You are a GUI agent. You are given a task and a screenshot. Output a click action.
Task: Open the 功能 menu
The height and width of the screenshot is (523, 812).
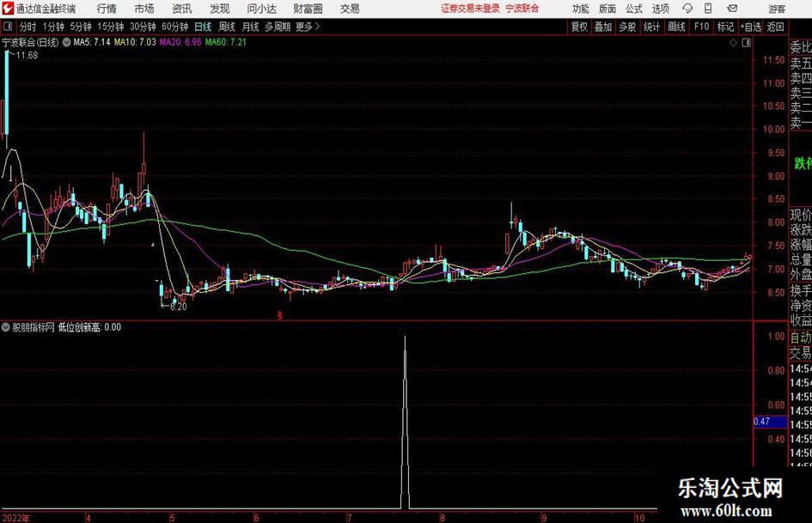[581, 9]
